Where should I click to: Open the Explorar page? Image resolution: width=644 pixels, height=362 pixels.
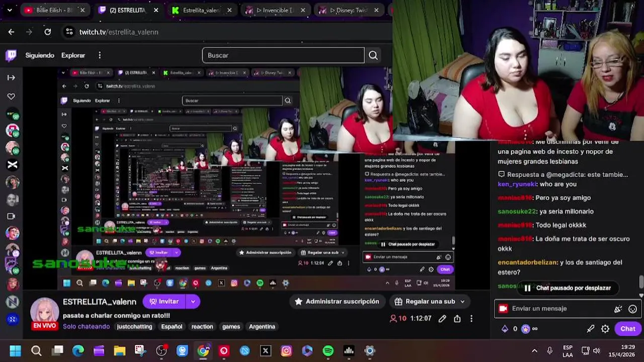(73, 55)
